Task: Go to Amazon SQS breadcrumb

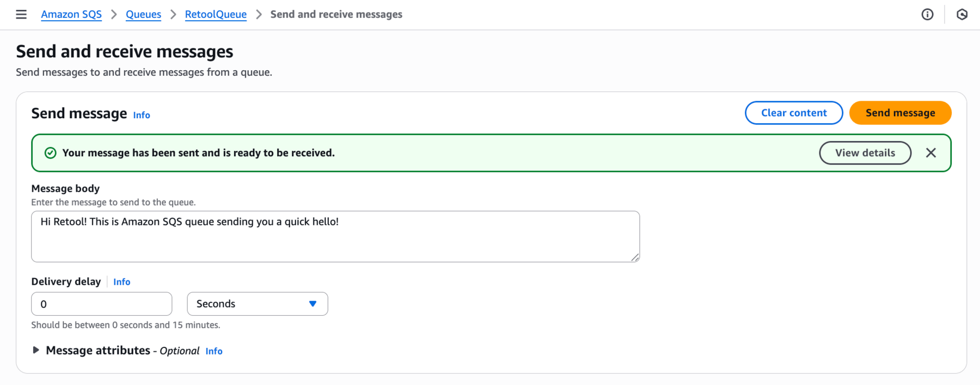Action: [x=71, y=14]
